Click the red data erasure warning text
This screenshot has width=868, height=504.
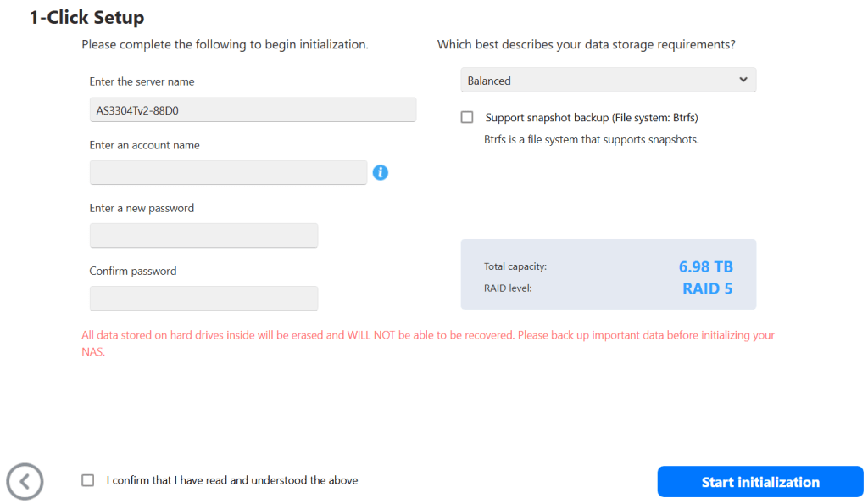[x=427, y=335]
